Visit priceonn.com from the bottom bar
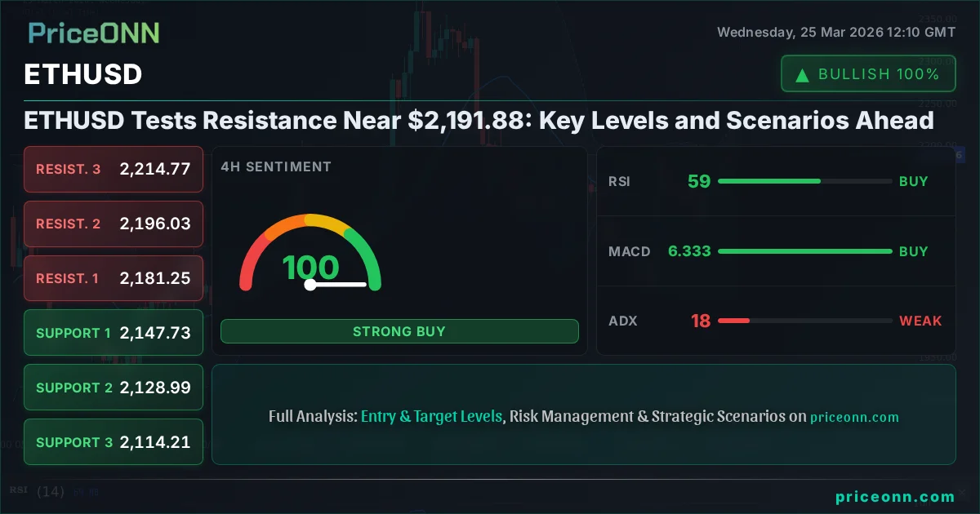The image size is (980, 514). point(896,497)
